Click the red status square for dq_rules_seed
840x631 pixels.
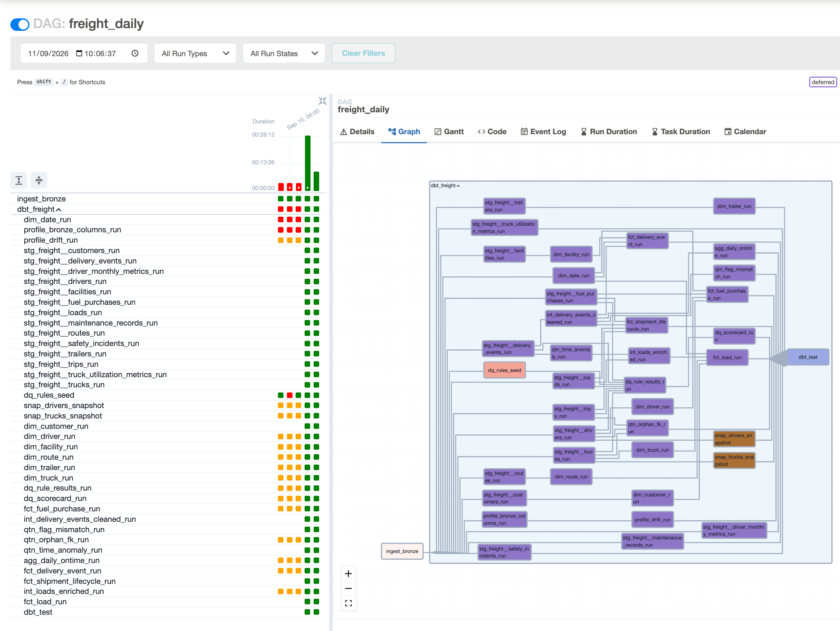tap(290, 395)
